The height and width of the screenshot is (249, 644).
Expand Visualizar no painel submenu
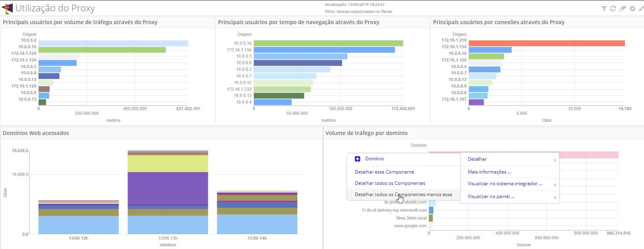[510, 196]
